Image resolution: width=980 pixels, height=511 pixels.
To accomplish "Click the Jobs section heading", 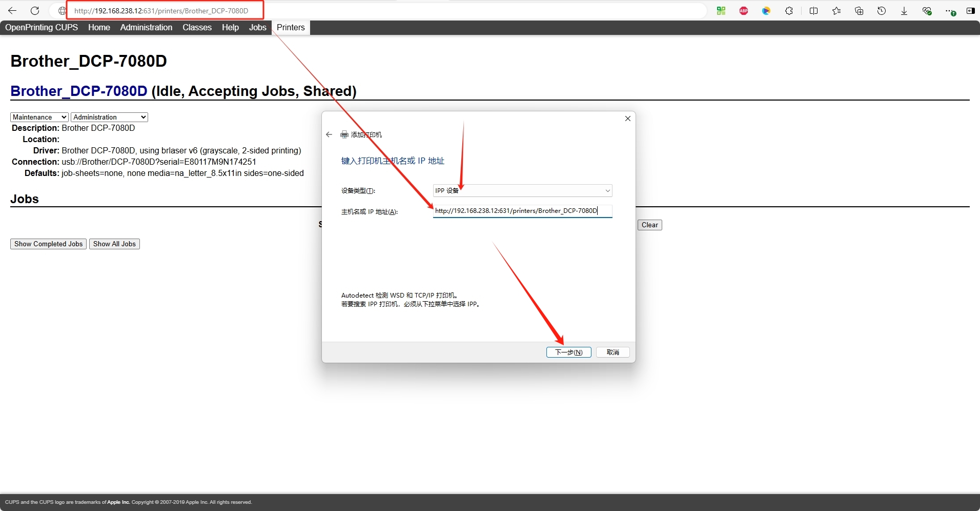I will point(25,199).
